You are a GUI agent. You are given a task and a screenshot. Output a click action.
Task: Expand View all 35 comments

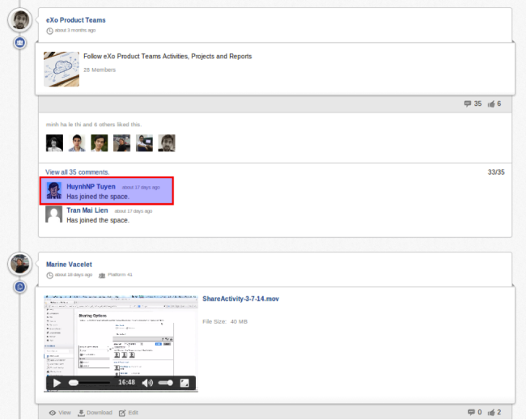tap(77, 172)
